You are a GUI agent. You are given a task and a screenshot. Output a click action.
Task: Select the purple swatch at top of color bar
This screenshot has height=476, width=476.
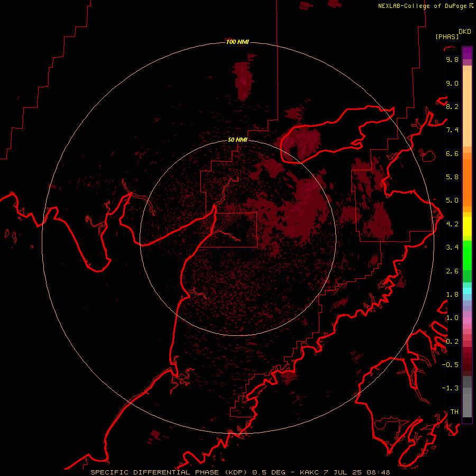click(x=467, y=53)
